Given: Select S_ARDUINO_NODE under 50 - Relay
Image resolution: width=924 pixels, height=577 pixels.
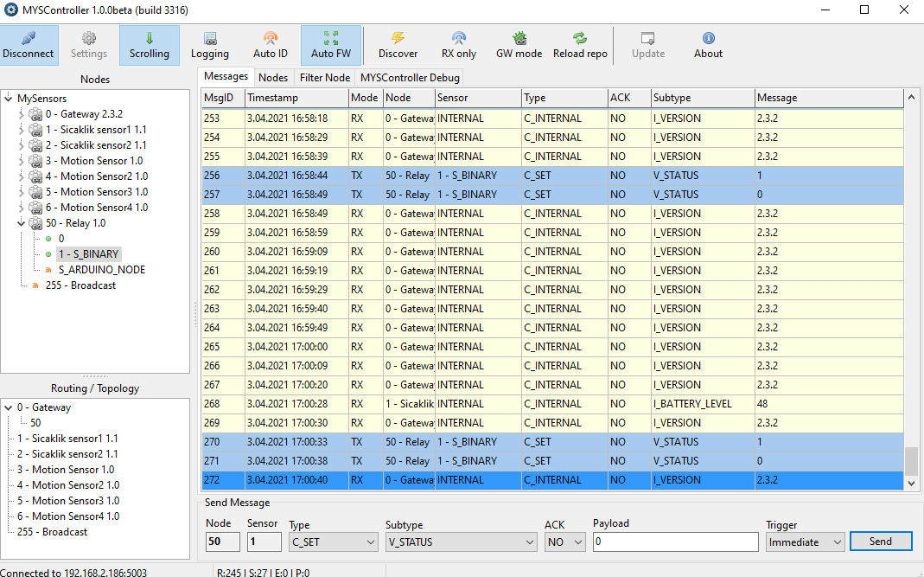Looking at the screenshot, I should 102,270.
